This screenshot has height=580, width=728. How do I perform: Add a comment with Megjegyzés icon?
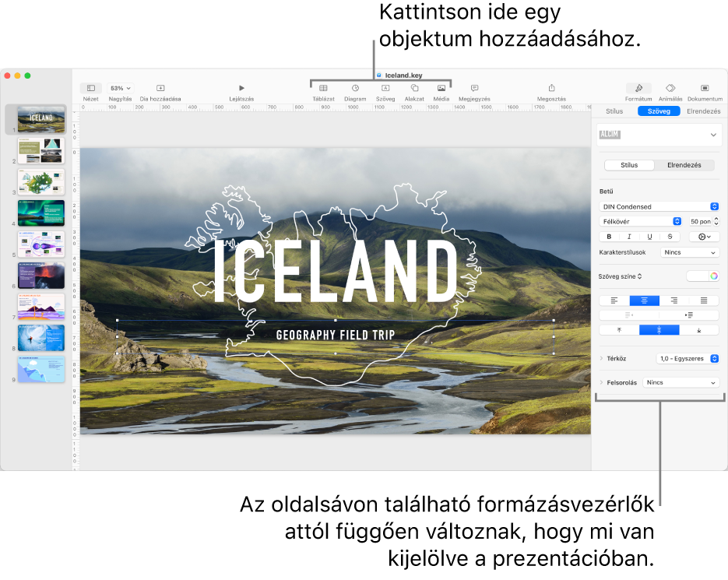[474, 88]
